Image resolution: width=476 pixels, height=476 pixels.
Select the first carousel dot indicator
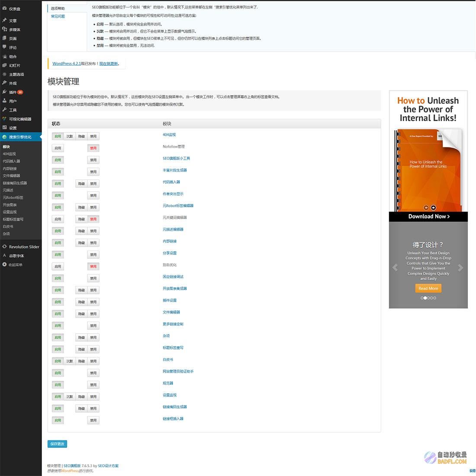coord(421,298)
